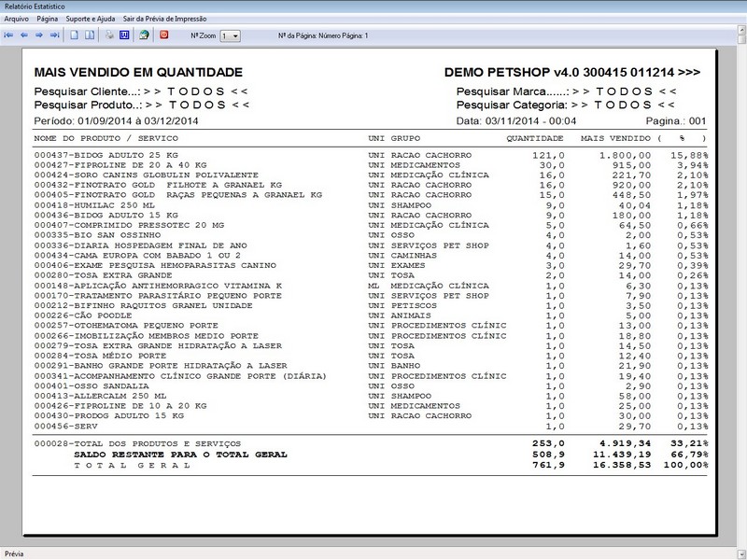The width and height of the screenshot is (747, 560).
Task: Open the Suporte e Ajuda menu
Action: (x=92, y=16)
